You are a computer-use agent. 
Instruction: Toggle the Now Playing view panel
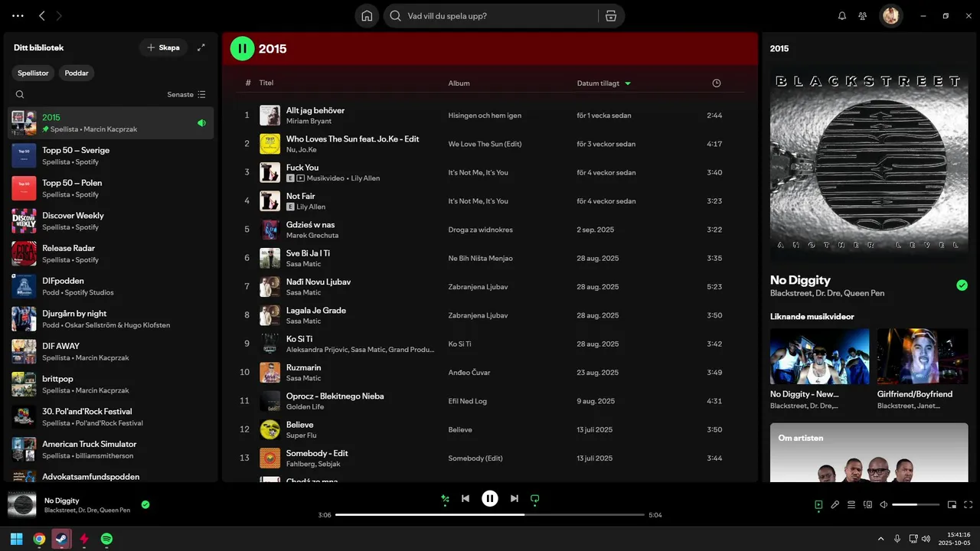pyautogui.click(x=819, y=505)
